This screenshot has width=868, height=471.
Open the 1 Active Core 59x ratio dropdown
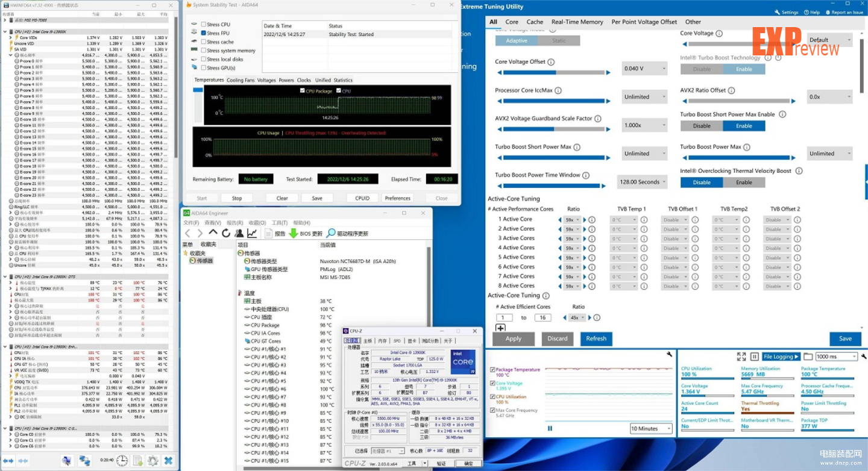573,220
